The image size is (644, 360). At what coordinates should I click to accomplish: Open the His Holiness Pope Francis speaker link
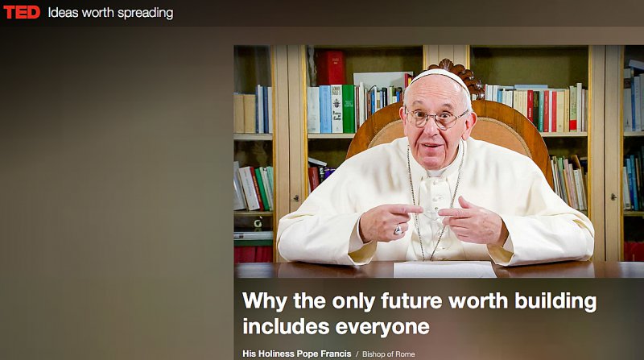tap(297, 354)
